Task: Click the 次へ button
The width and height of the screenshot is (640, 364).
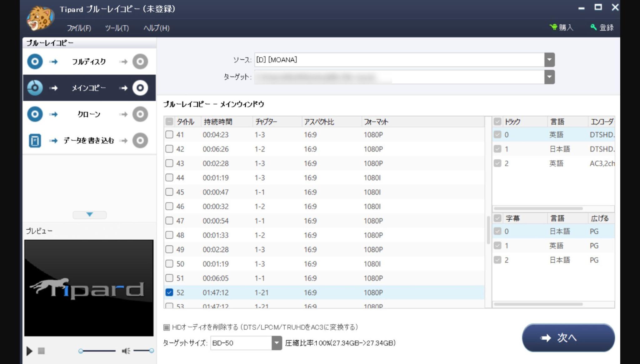Action: click(568, 338)
